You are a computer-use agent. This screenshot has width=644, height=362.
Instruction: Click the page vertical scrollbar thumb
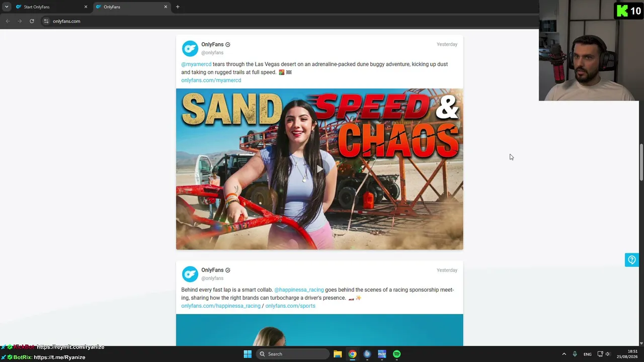[641, 162]
